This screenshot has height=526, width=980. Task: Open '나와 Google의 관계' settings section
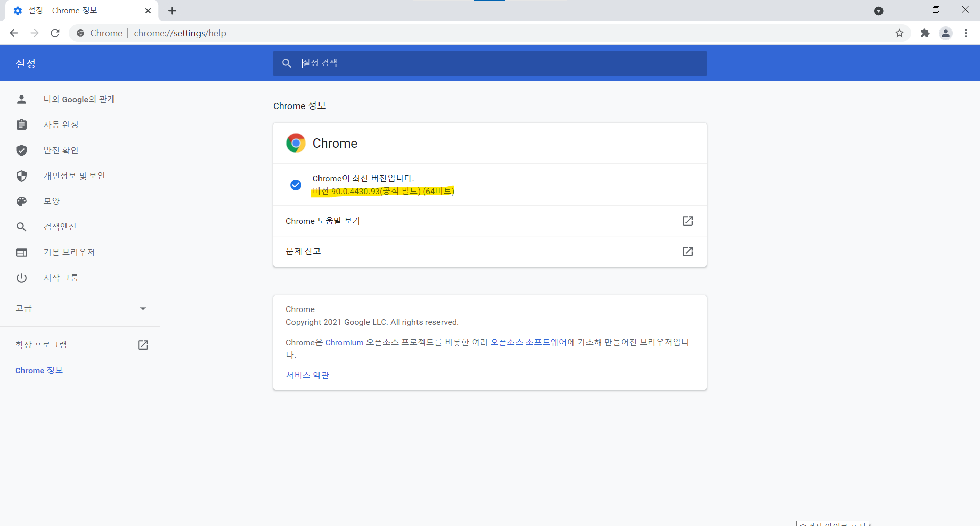click(80, 99)
